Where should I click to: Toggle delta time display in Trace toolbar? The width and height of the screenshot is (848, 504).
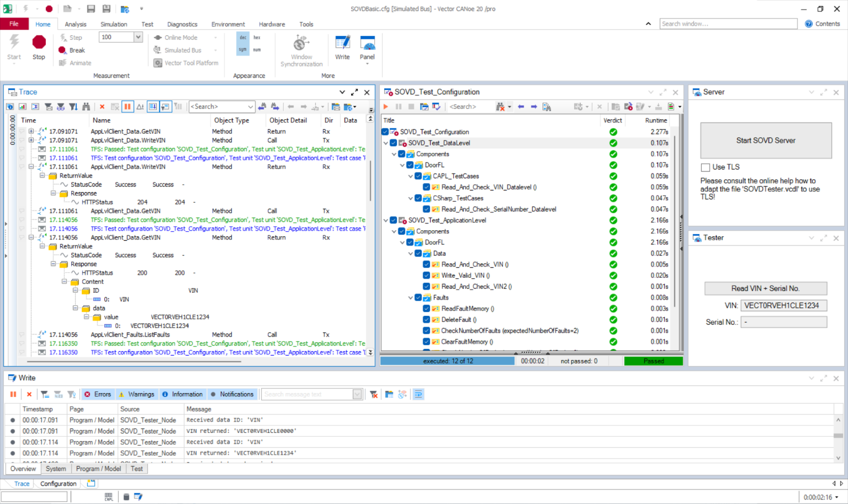coord(140,106)
